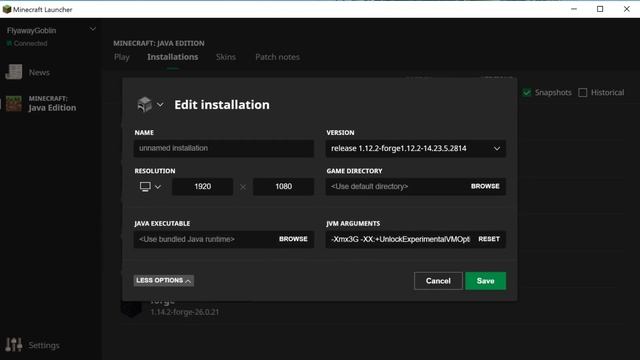The height and width of the screenshot is (360, 640).
Task: Click the resolution width field 1920
Action: tap(202, 187)
